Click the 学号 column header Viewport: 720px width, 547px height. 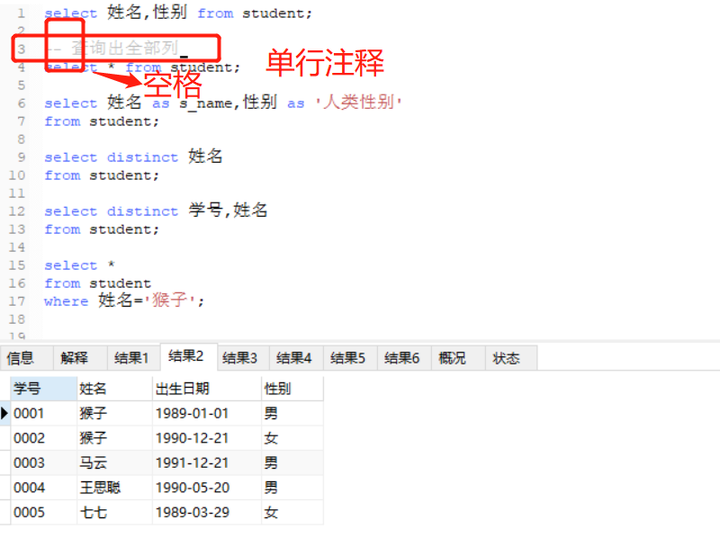44,389
